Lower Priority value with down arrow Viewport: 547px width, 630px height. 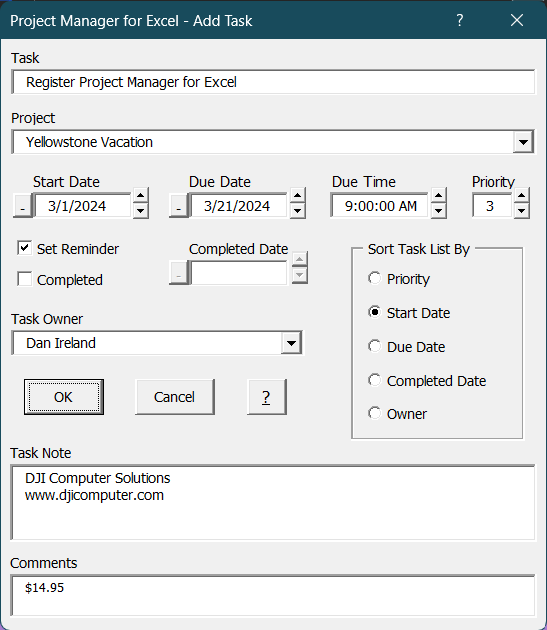pyautogui.click(x=521, y=211)
